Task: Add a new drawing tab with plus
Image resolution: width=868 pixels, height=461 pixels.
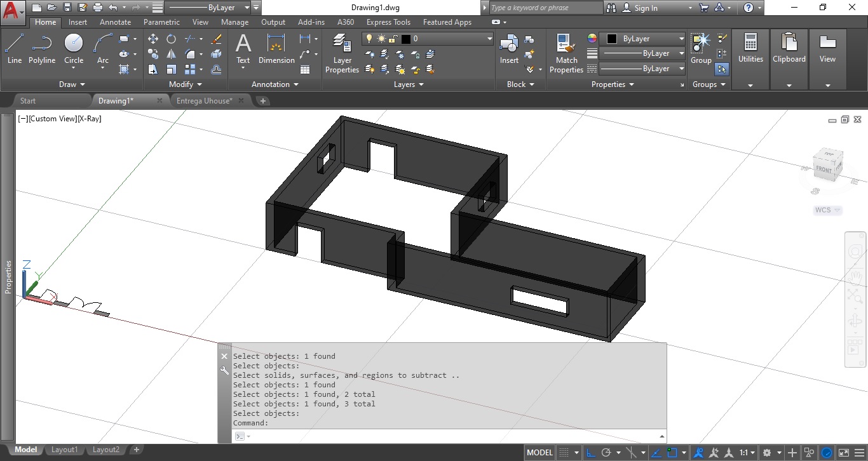Action: tap(263, 101)
